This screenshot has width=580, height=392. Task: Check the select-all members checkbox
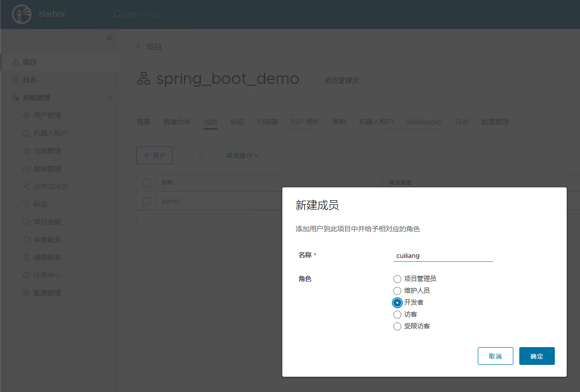(x=147, y=182)
